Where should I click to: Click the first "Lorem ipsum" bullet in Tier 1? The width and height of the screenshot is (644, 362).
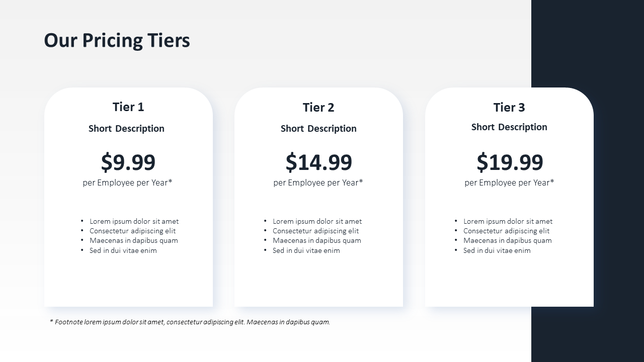[134, 221]
